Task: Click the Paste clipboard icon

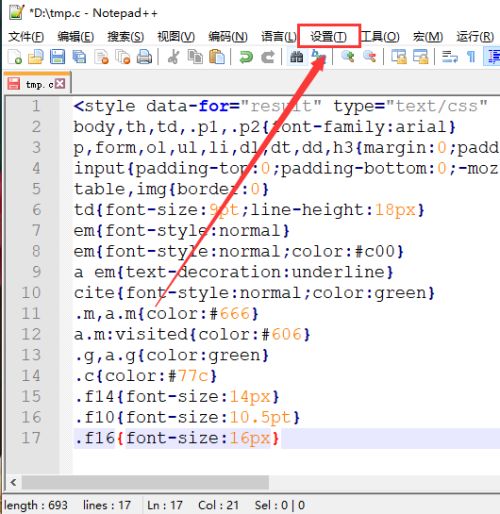Action: pyautogui.click(x=217, y=57)
